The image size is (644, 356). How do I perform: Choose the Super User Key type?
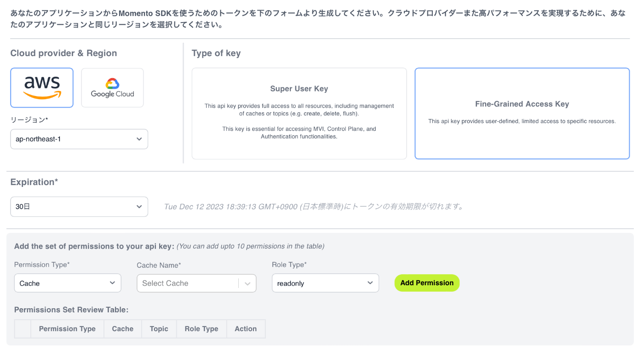[299, 113]
